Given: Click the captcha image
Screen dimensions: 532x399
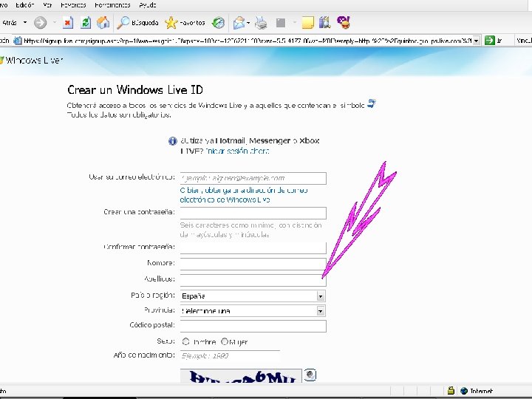Looking at the screenshot, I should [x=241, y=376].
